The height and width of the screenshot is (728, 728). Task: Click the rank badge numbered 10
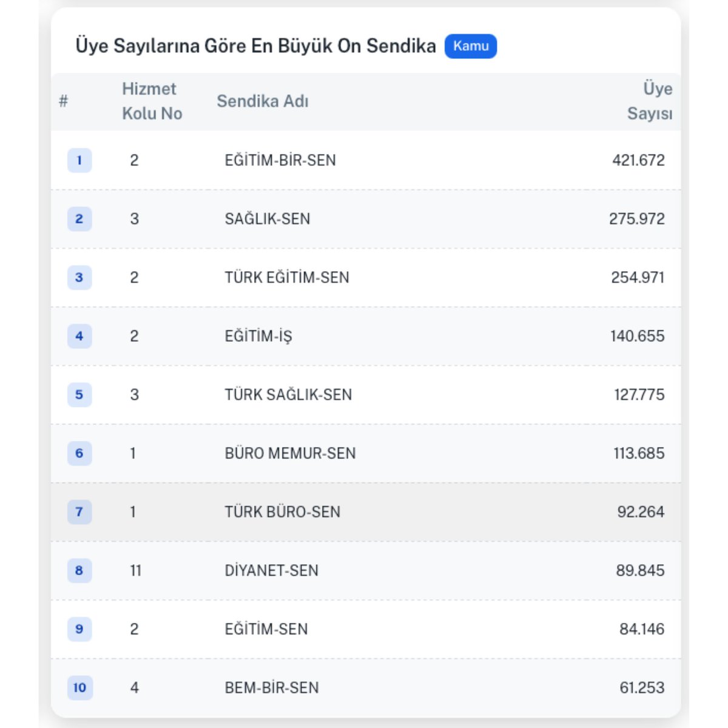79,688
